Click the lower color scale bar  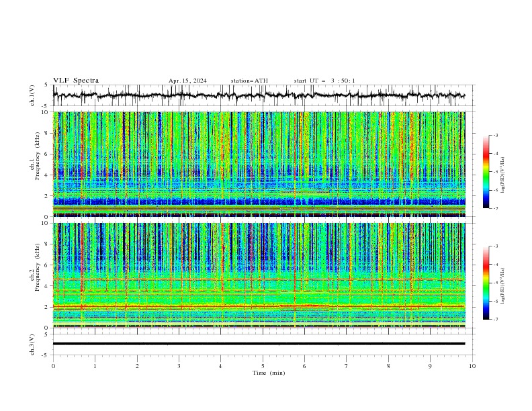point(486,283)
